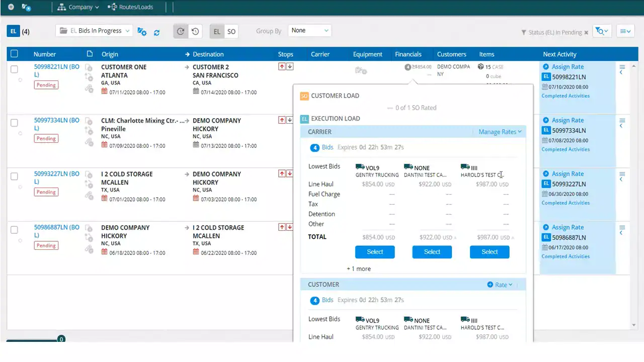Expand the Manage Rates dropdown
This screenshot has height=362, width=644.
pos(500,132)
